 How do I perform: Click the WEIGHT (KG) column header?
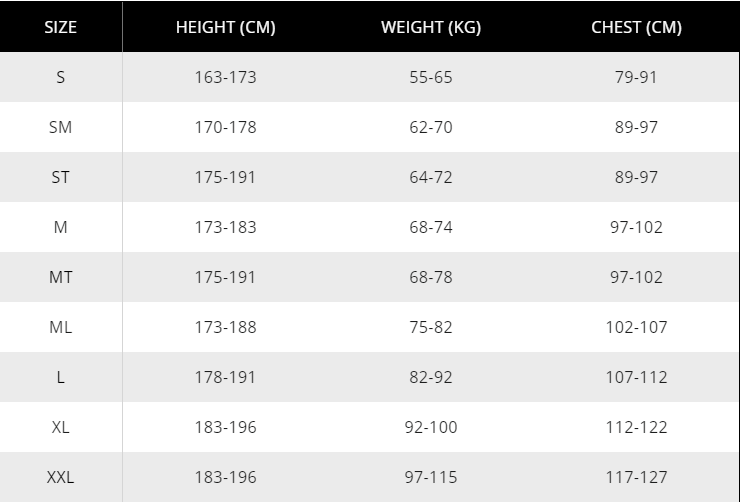click(431, 27)
